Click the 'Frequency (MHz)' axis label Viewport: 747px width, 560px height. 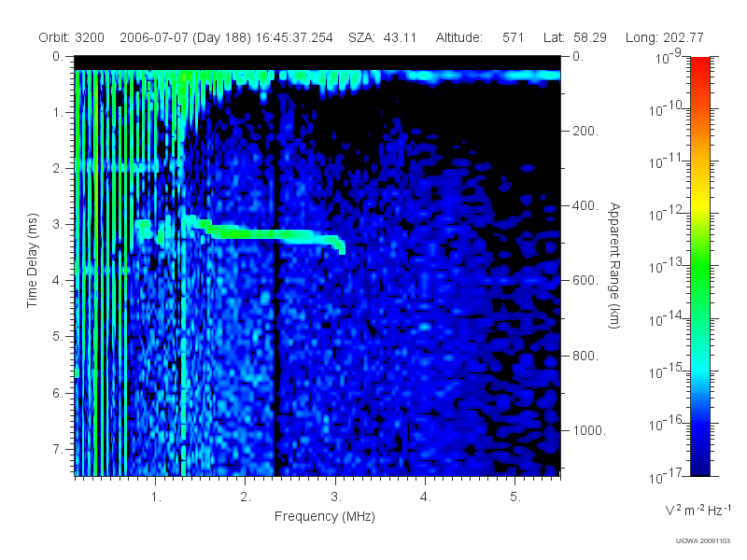point(325,516)
